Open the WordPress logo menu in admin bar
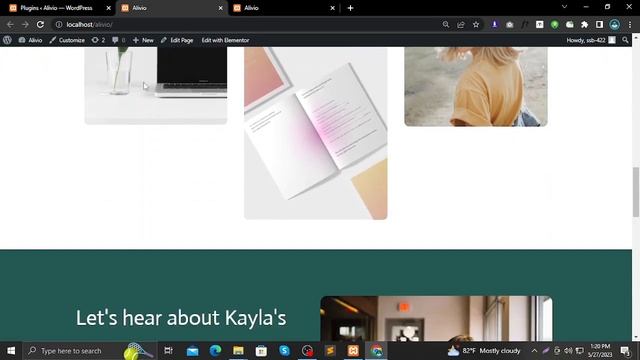 pyautogui.click(x=7, y=40)
